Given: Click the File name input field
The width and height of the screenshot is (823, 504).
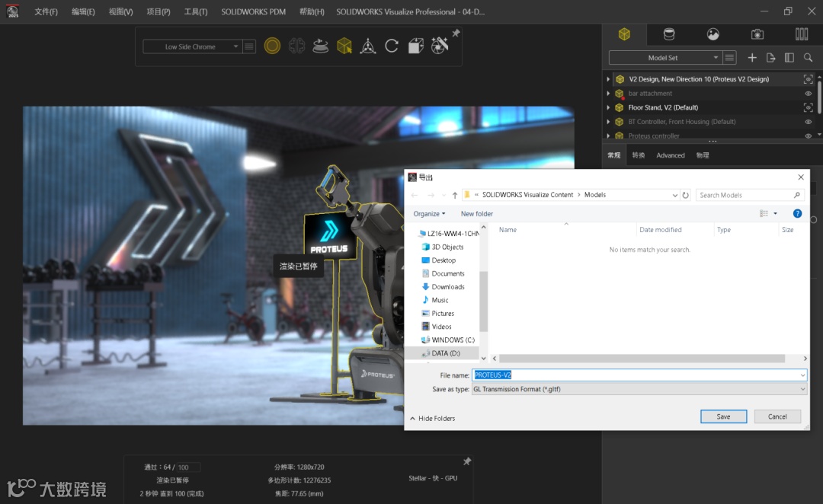Looking at the screenshot, I should 639,375.
